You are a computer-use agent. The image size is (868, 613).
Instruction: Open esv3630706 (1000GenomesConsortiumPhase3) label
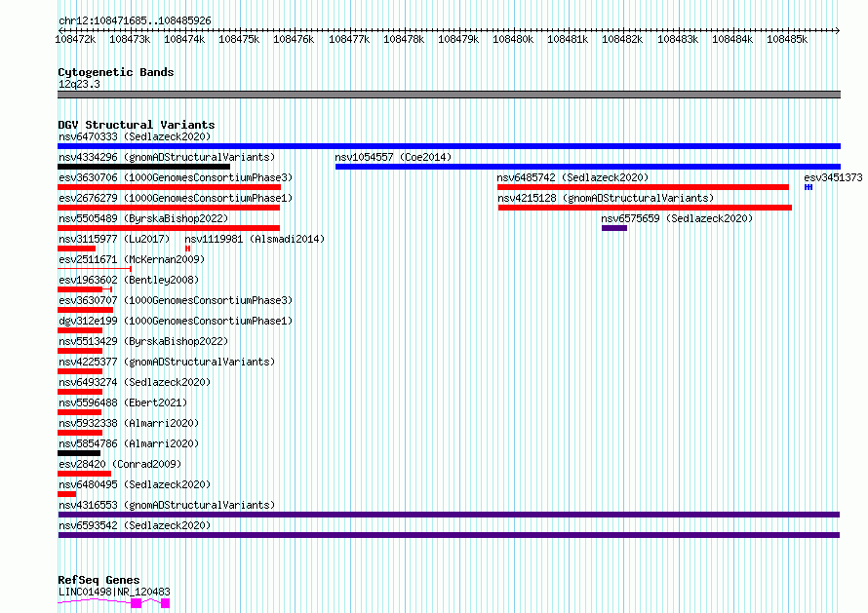coord(176,177)
